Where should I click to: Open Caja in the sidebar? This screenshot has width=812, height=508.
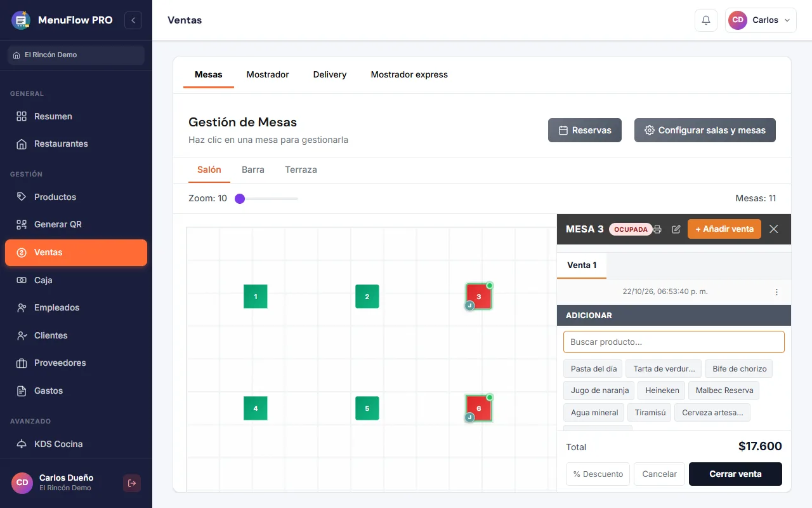tap(76, 280)
